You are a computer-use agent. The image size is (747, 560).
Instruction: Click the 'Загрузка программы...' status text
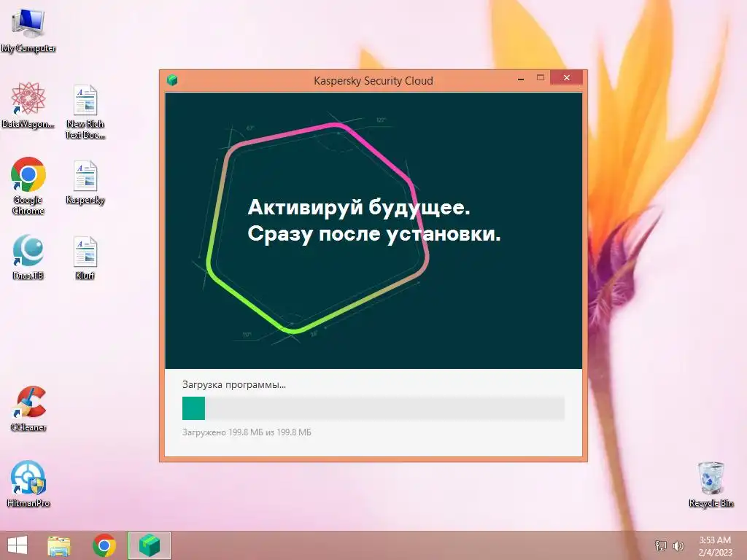234,385
